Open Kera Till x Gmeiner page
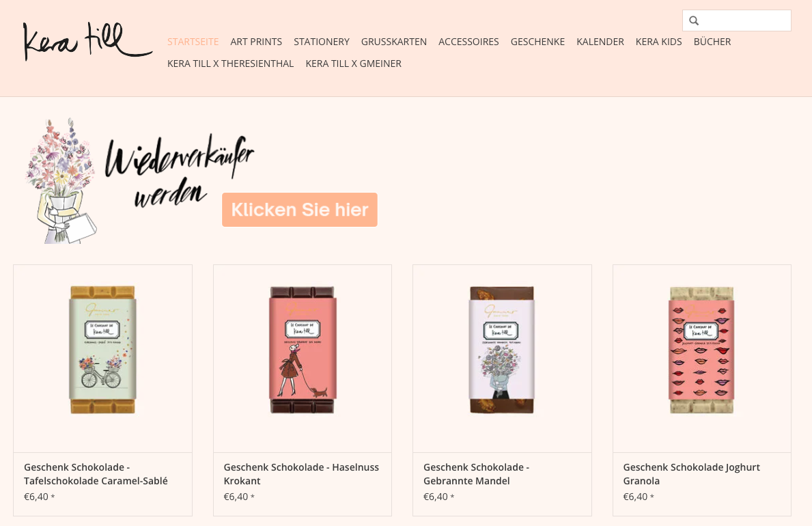 [353, 64]
